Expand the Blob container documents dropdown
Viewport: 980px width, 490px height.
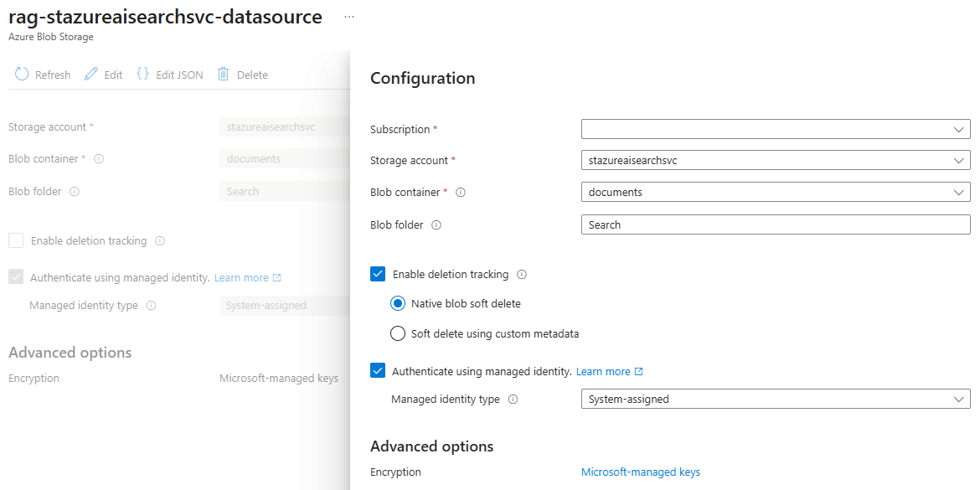point(776,193)
